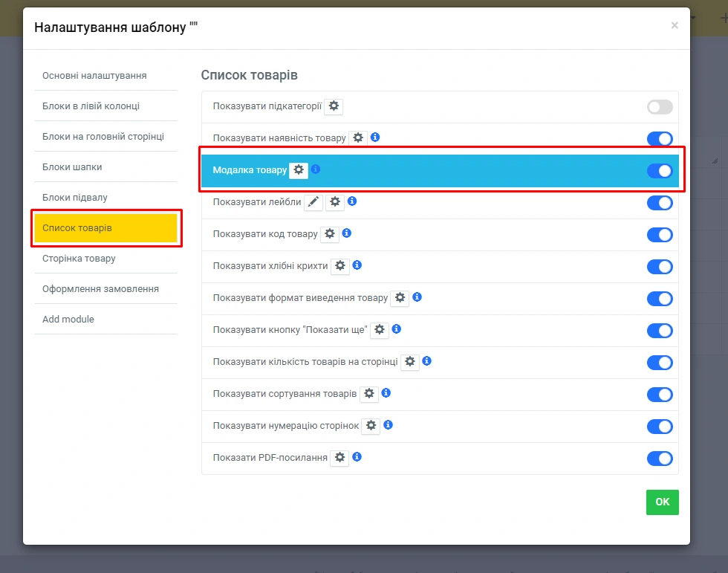The width and height of the screenshot is (728, 573).
Task: Enable the Показувати підкатегорії toggle
Action: [x=659, y=107]
